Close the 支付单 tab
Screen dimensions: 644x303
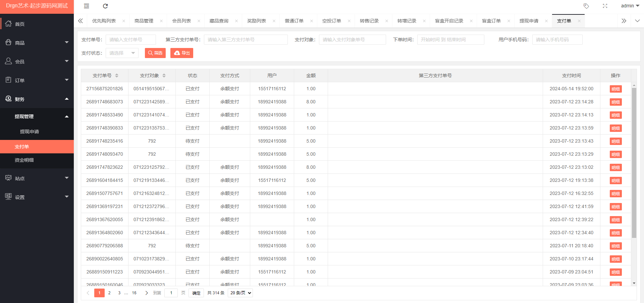[x=579, y=21]
